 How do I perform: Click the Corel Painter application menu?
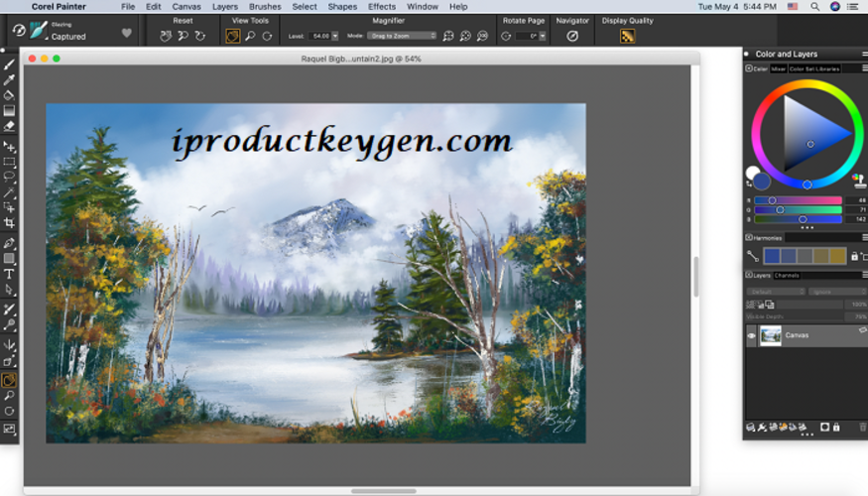pyautogui.click(x=59, y=7)
